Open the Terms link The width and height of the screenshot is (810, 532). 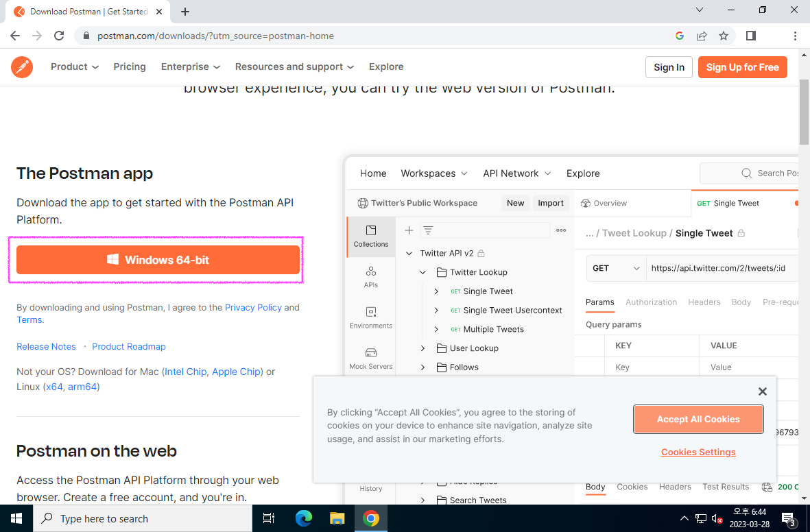click(29, 319)
